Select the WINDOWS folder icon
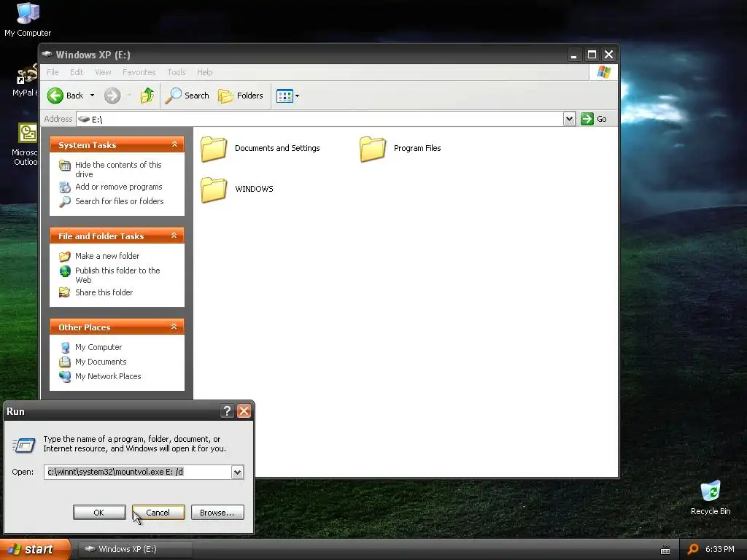The height and width of the screenshot is (560, 747). click(x=214, y=190)
